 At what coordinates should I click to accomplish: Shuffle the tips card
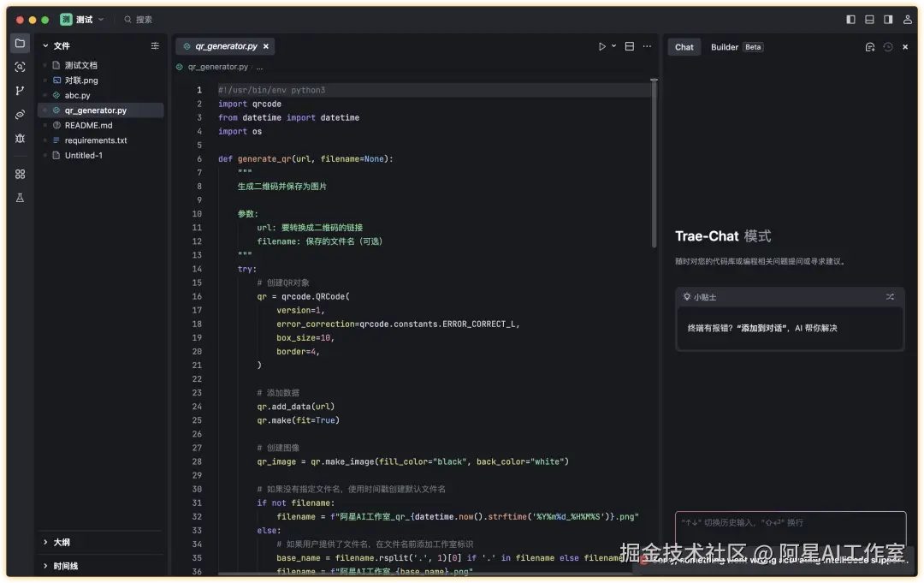coord(890,297)
